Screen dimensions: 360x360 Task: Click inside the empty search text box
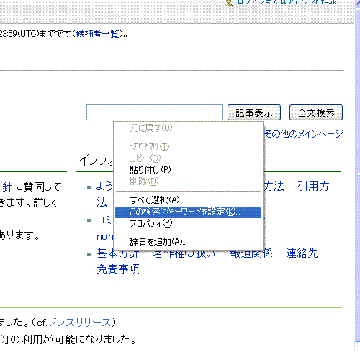154,112
